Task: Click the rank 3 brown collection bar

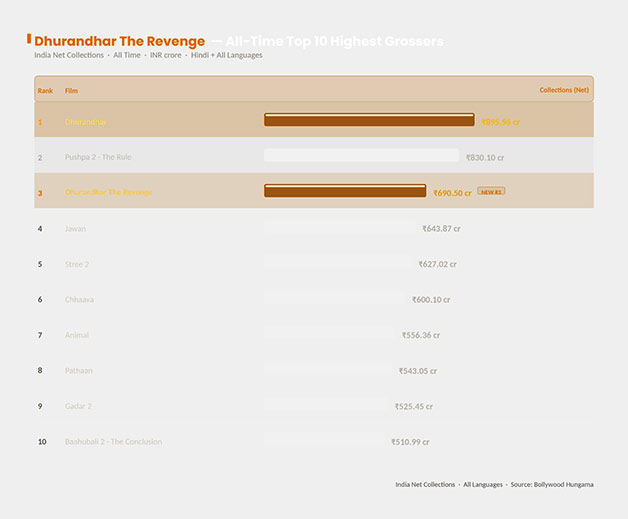Action: click(345, 191)
